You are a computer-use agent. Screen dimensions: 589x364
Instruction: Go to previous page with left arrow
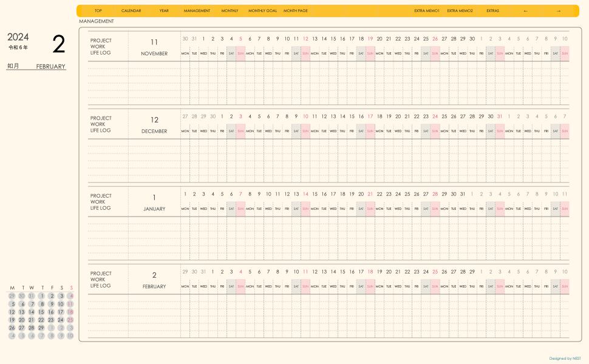[x=525, y=11]
